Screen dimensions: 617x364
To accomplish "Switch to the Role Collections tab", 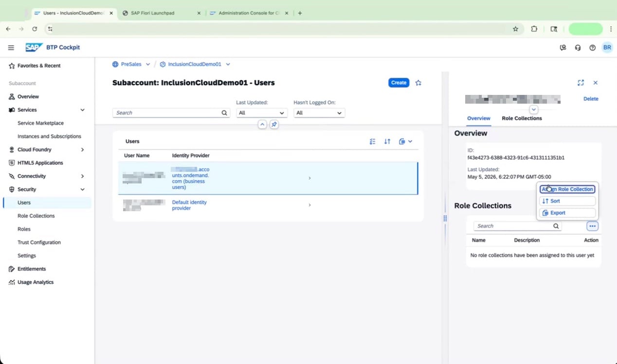I will [522, 118].
